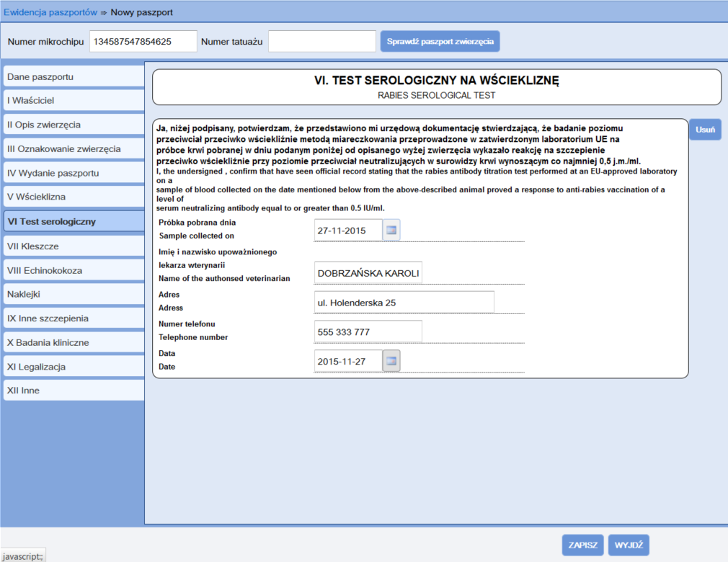Open the Dane paszportu section
Image resolution: width=728 pixels, height=562 pixels.
pos(74,76)
